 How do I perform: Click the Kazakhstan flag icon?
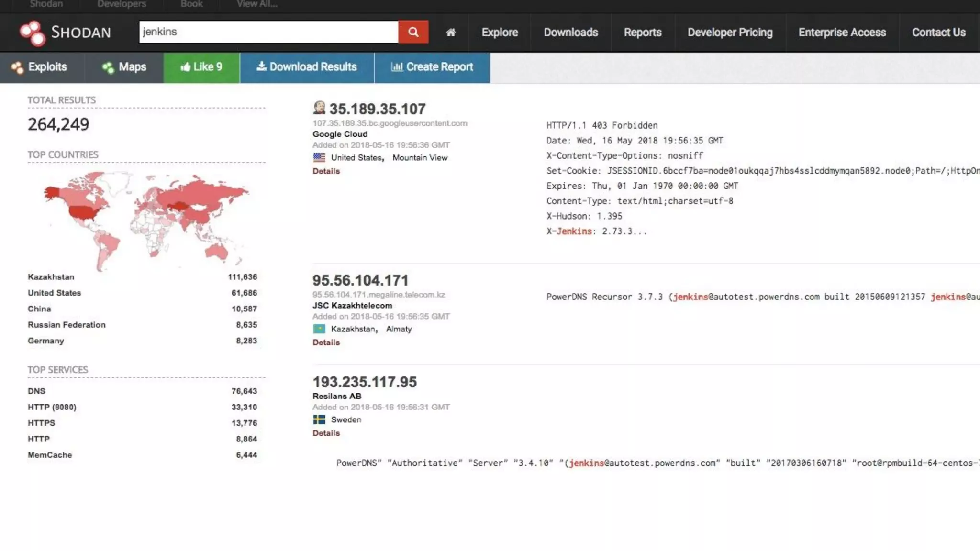click(319, 329)
